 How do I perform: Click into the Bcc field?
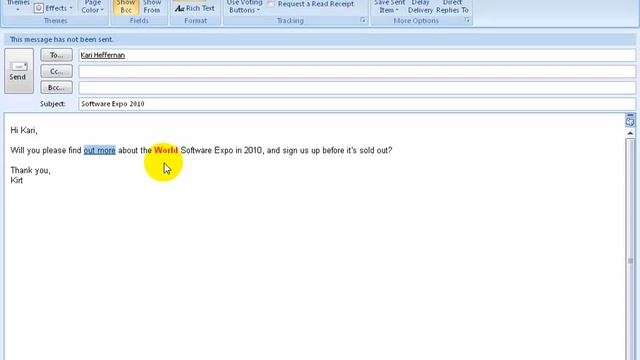(357, 88)
